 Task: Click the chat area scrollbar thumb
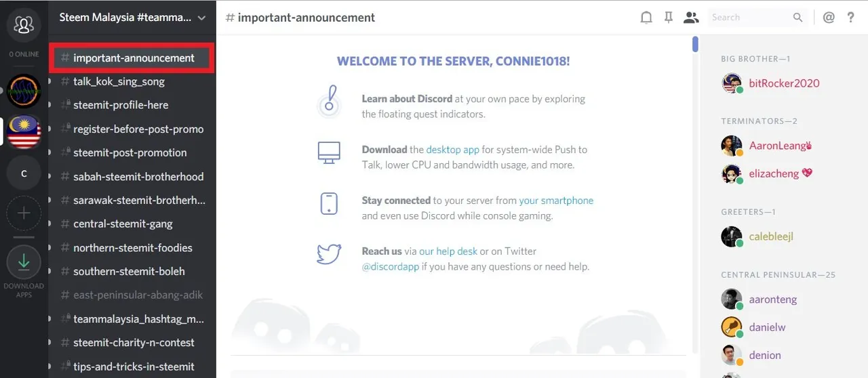pos(695,44)
